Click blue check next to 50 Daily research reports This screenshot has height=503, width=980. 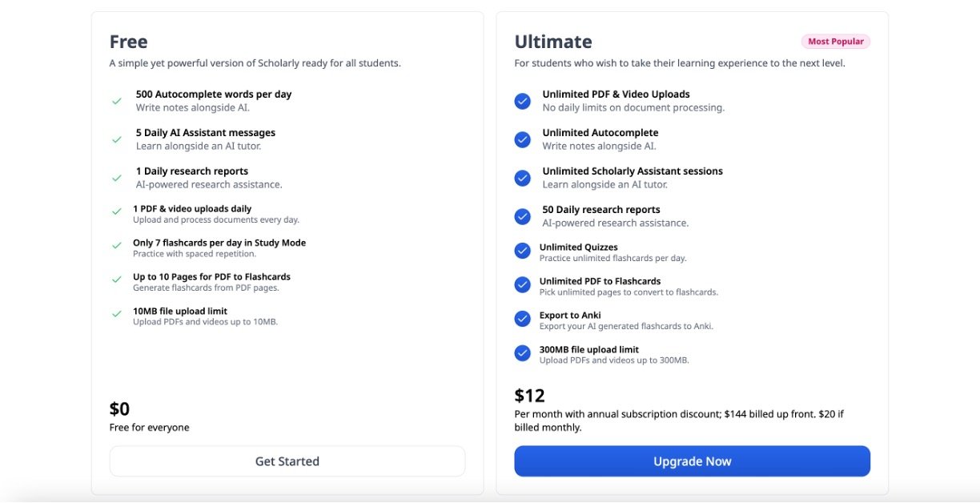[x=523, y=216]
